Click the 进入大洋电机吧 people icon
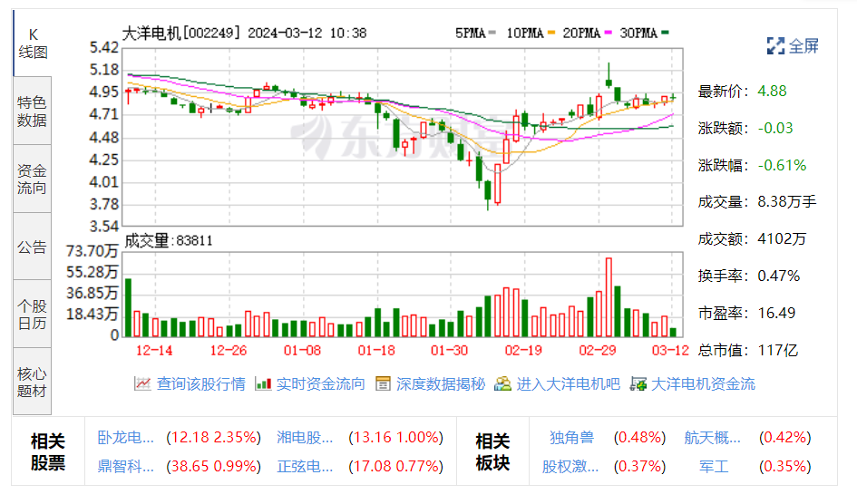The height and width of the screenshot is (504, 857). (x=502, y=383)
